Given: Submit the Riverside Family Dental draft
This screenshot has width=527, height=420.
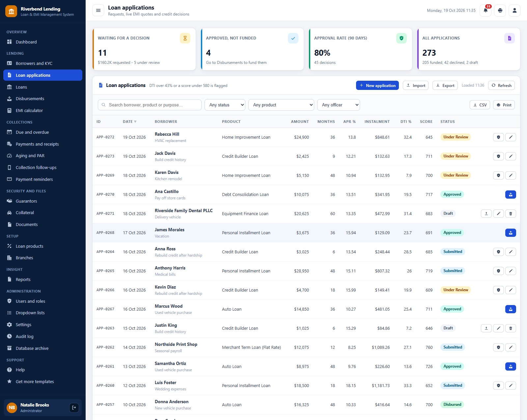Looking at the screenshot, I should click(486, 214).
